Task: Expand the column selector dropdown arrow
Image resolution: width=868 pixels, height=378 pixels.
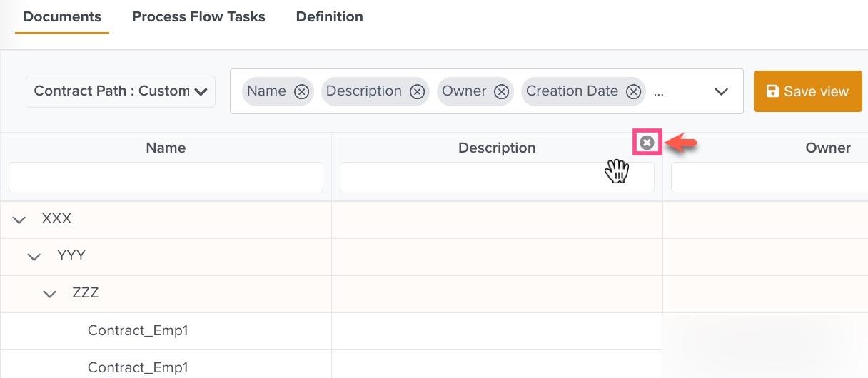Action: pos(721,91)
